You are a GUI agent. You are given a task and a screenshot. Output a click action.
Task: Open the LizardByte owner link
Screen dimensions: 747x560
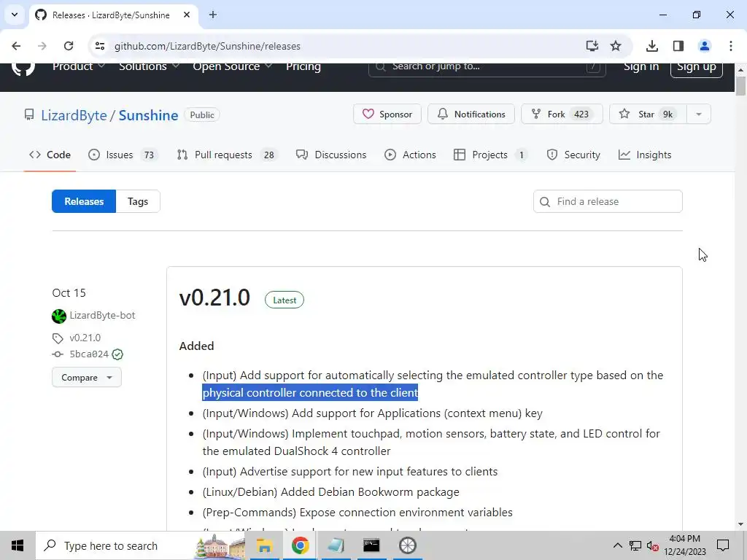click(74, 115)
